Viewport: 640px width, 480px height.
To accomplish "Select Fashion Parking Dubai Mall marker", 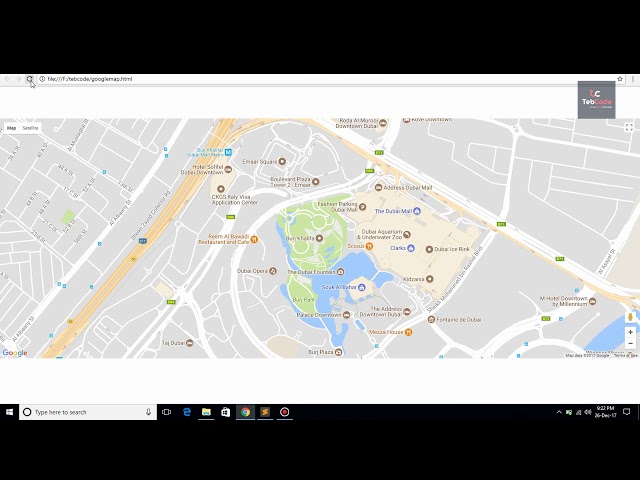I will (362, 207).
